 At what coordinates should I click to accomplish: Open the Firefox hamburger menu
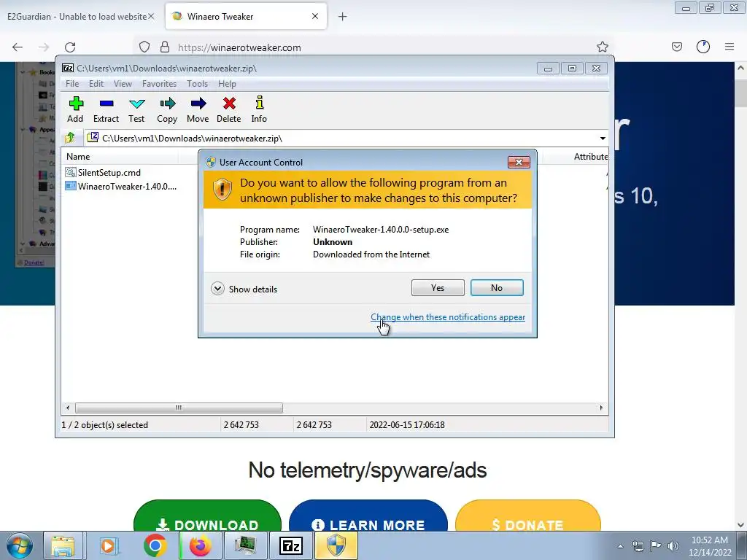[x=729, y=47]
